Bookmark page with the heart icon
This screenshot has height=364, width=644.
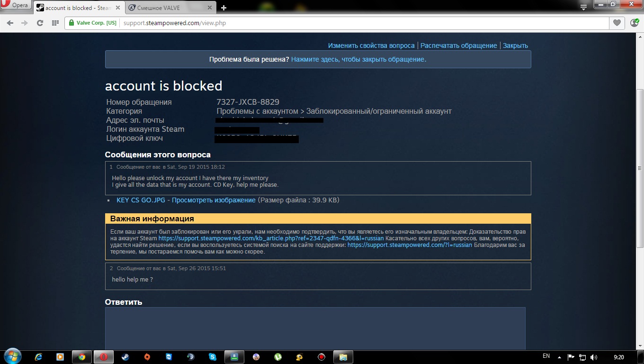pyautogui.click(x=617, y=23)
